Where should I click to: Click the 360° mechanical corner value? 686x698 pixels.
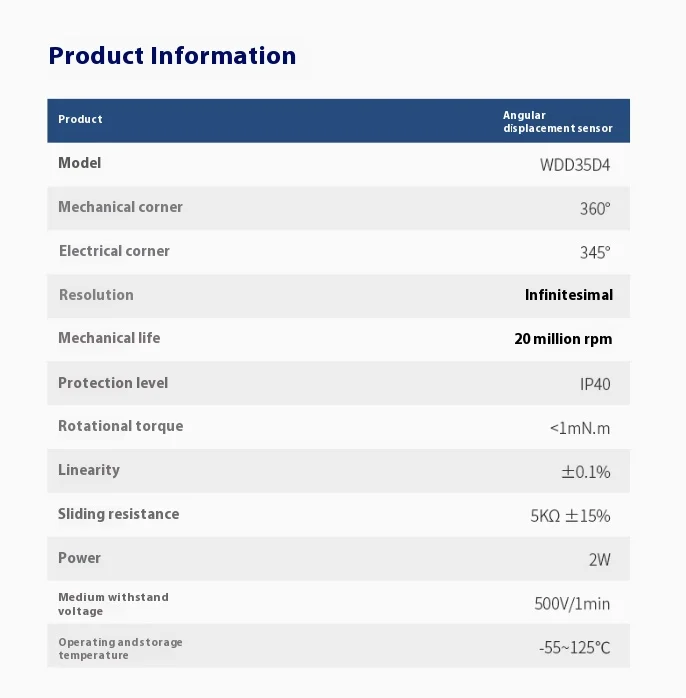594,209
